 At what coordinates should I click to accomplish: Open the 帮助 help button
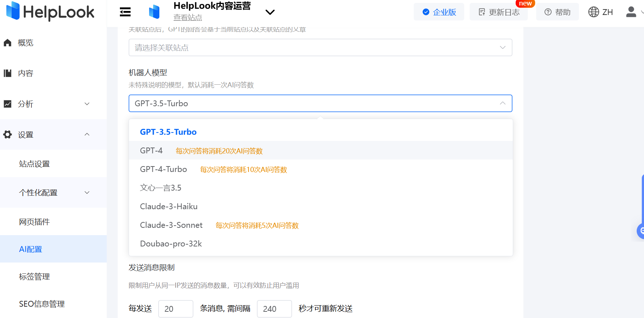[557, 12]
